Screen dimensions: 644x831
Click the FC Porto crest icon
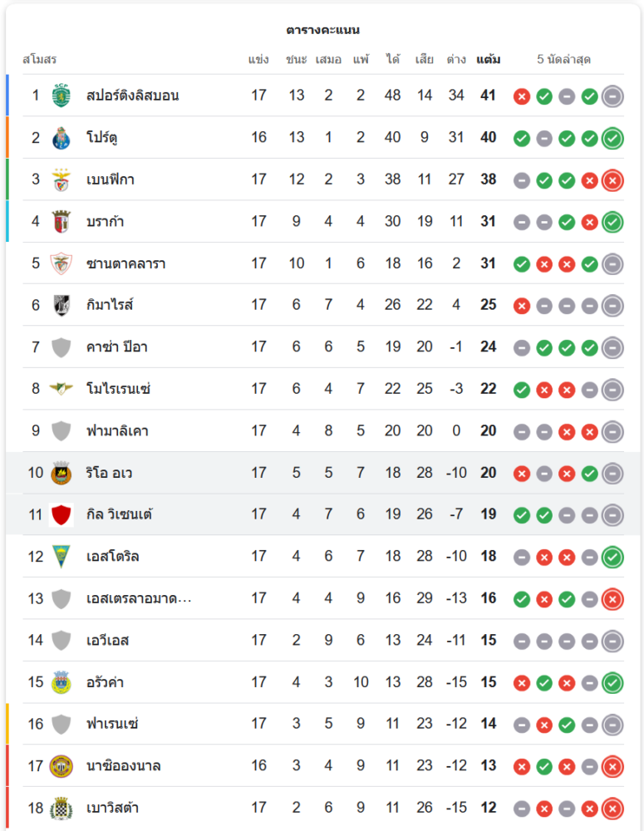pyautogui.click(x=61, y=137)
